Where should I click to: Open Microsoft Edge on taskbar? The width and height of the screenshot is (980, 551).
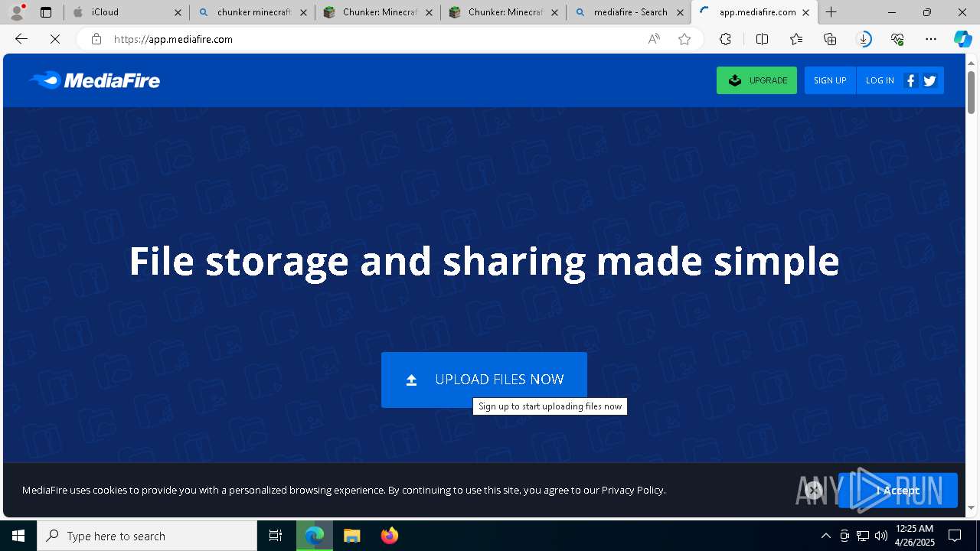coord(315,536)
